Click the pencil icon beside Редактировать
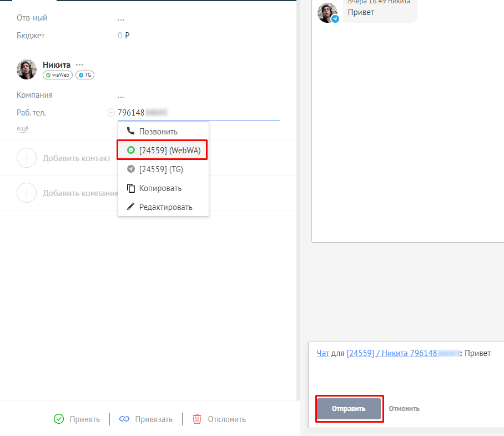The height and width of the screenshot is (436, 504). click(131, 207)
